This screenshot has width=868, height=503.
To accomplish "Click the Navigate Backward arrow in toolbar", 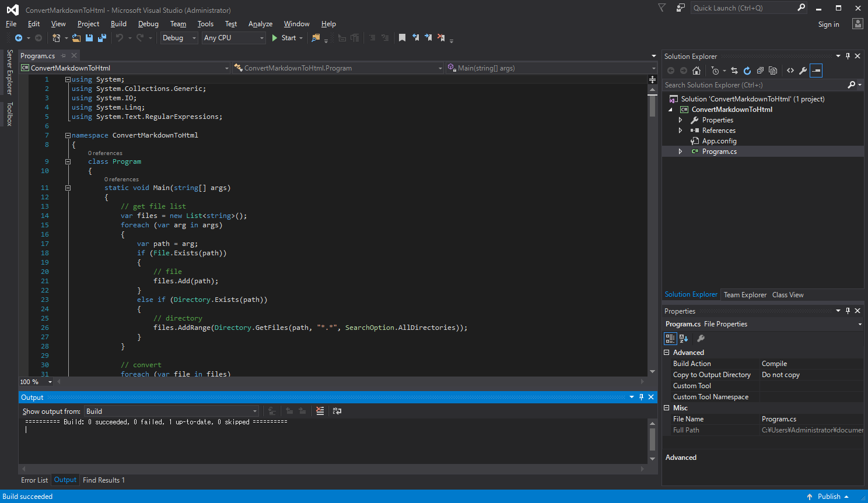I will (x=19, y=38).
